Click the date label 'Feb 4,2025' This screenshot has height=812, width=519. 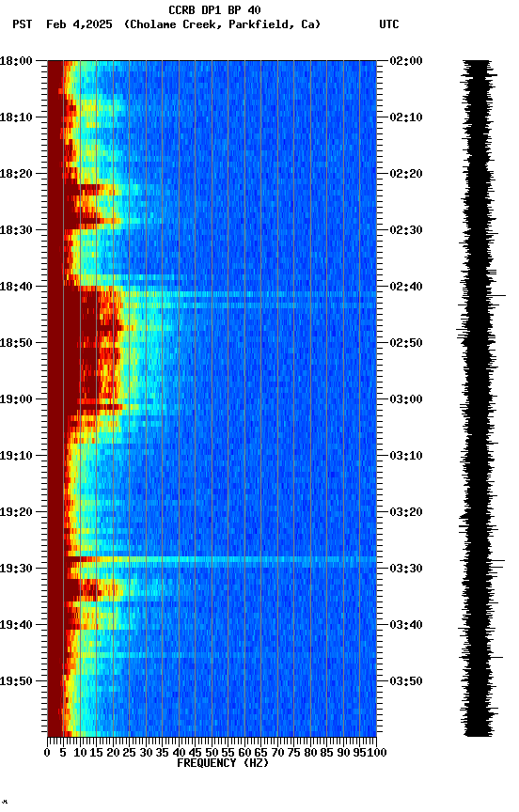(79, 24)
